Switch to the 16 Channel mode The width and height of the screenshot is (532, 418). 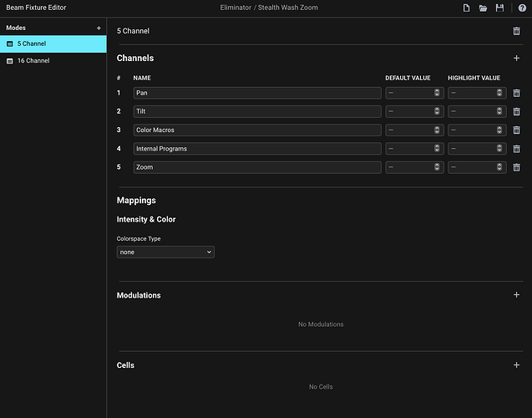click(x=53, y=61)
